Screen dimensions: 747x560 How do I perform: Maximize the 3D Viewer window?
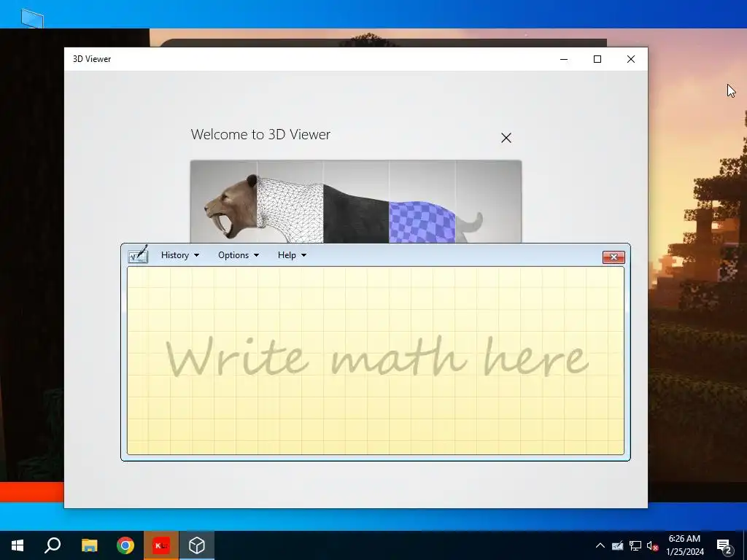click(x=597, y=59)
